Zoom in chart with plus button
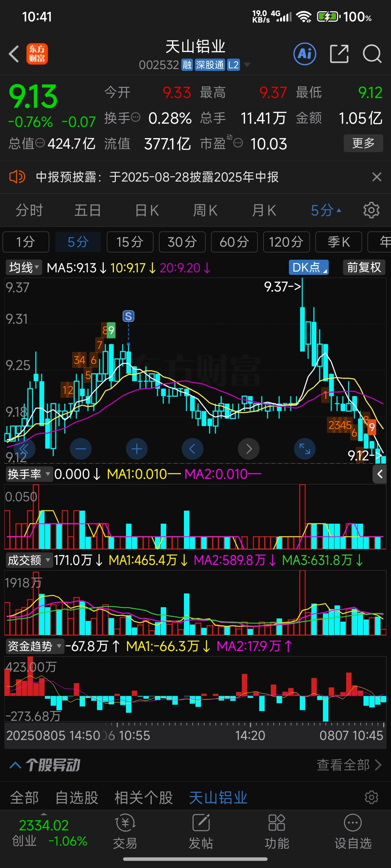The image size is (391, 868). 136,449
